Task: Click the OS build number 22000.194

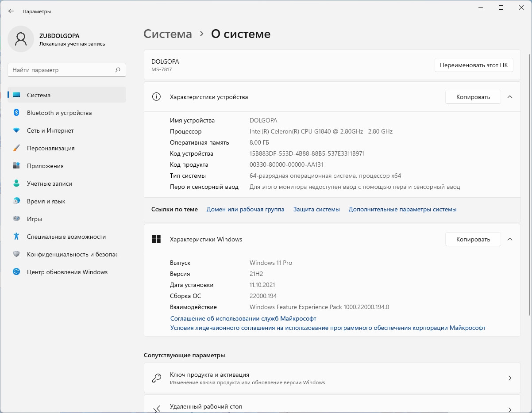Action: coord(263,296)
